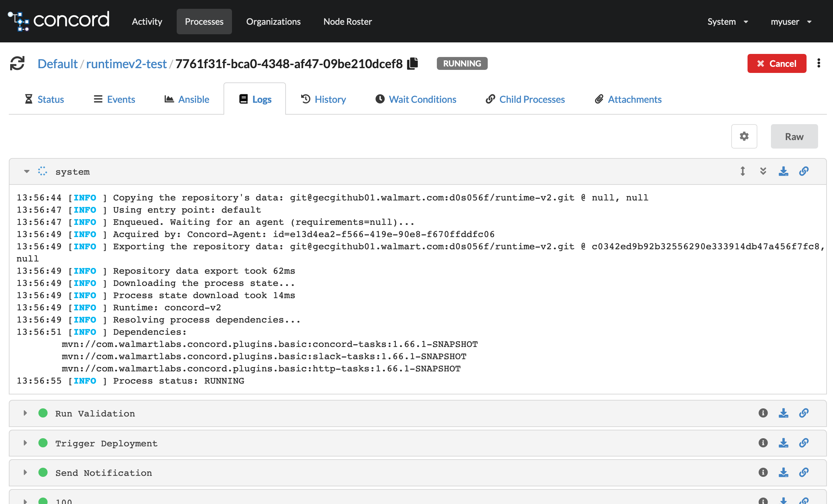
Task: Switch to the Ansible tab
Action: (x=187, y=99)
